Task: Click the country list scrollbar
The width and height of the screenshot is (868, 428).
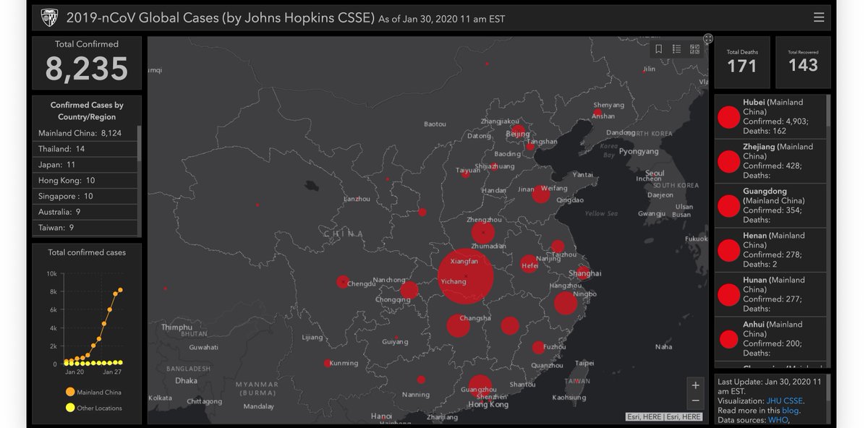Action: [139, 143]
